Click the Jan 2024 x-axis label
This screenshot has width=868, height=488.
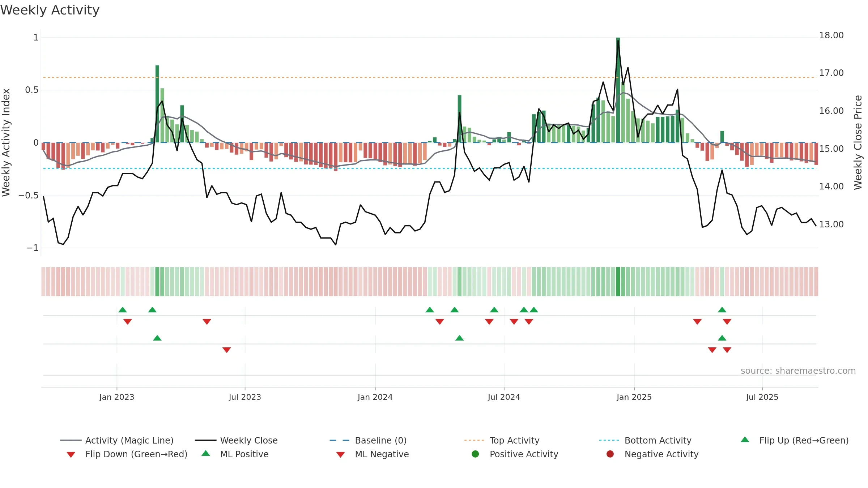(375, 397)
